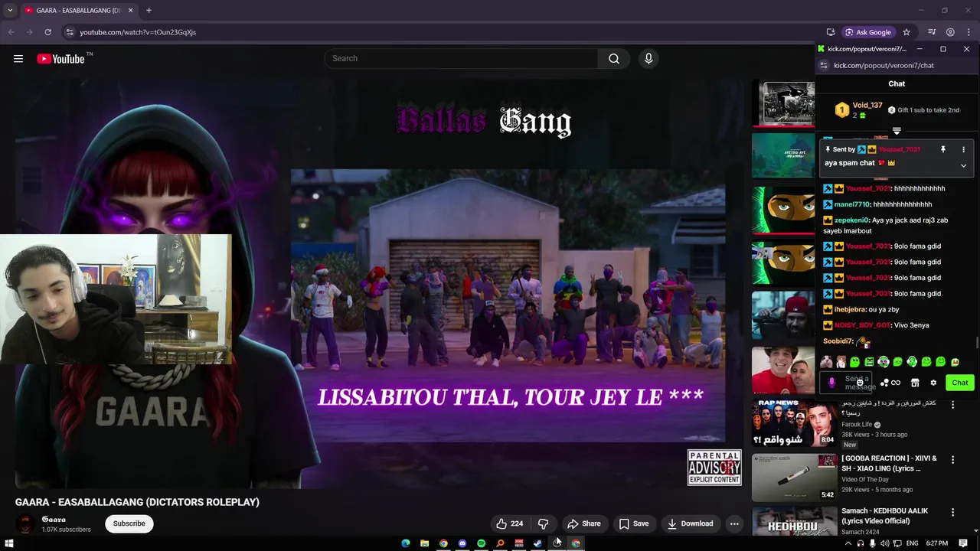Open Spotify from the taskbar

pos(481,543)
